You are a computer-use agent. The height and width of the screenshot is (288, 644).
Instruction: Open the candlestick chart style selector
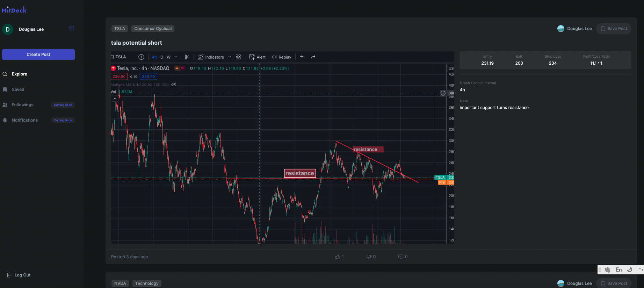click(x=187, y=57)
